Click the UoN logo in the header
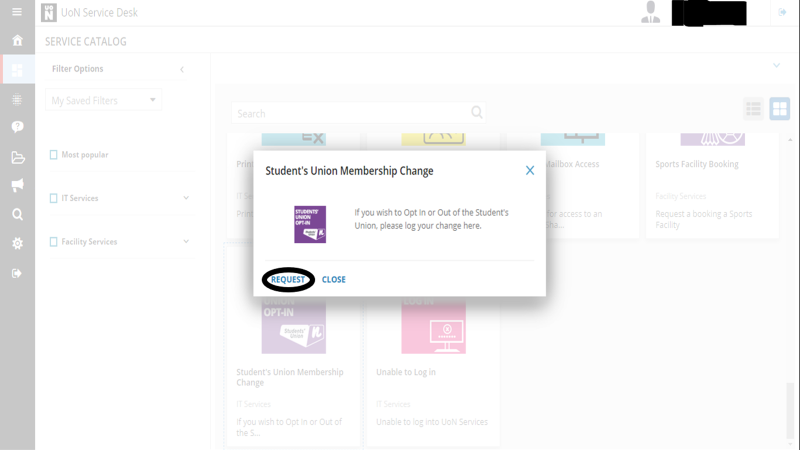 49,13
